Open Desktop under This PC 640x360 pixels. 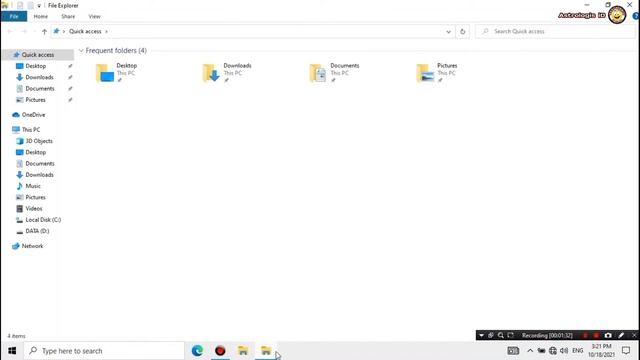point(36,152)
